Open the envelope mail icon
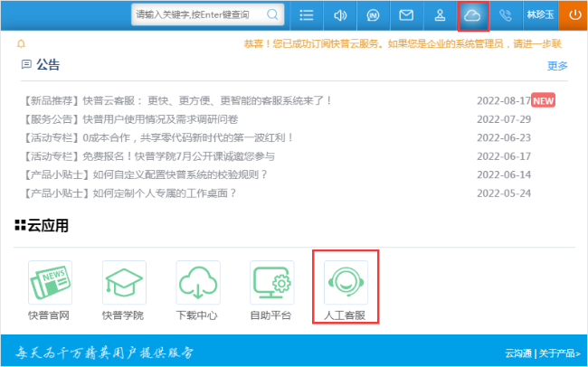This screenshot has height=367, width=588. tap(407, 15)
